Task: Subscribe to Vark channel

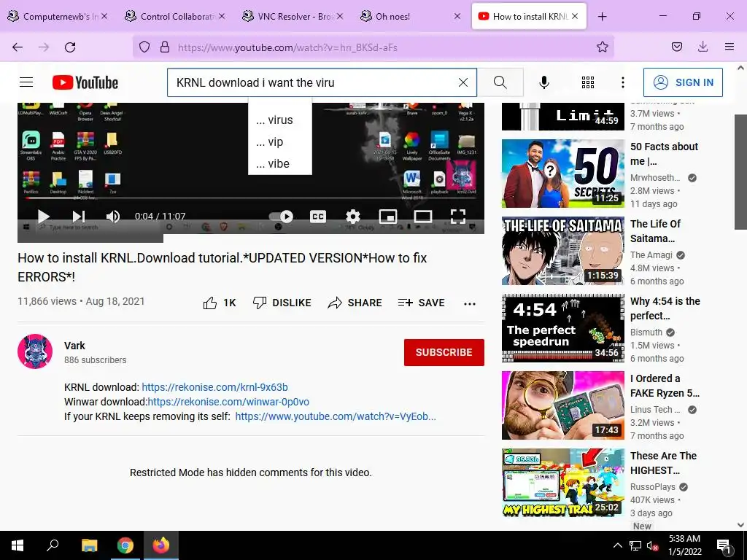Action: [x=444, y=352]
